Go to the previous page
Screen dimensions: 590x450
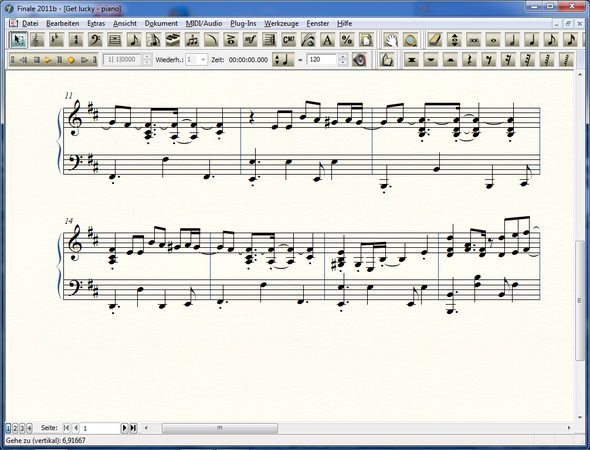(76, 428)
